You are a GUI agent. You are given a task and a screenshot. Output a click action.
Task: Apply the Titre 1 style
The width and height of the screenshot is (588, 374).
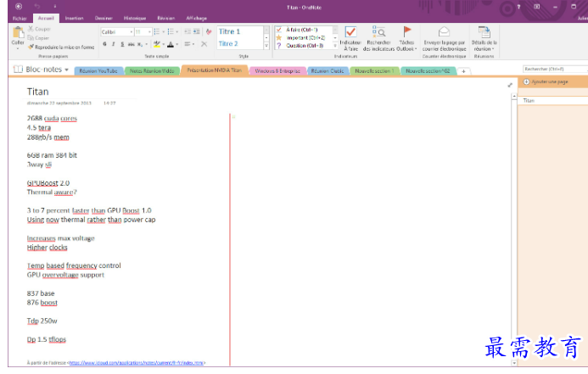pyautogui.click(x=229, y=31)
